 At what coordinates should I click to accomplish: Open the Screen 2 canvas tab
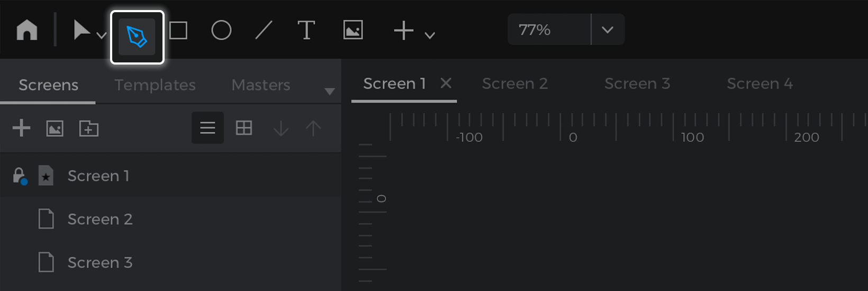pos(515,84)
